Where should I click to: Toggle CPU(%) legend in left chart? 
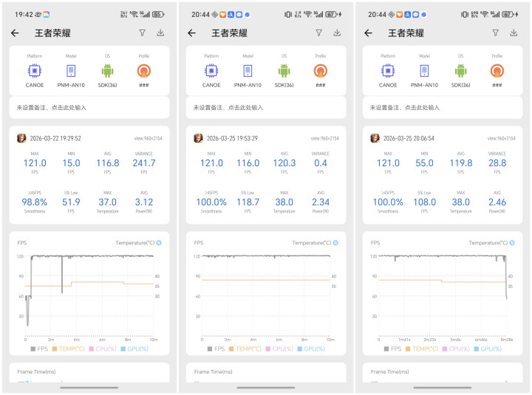(103, 349)
